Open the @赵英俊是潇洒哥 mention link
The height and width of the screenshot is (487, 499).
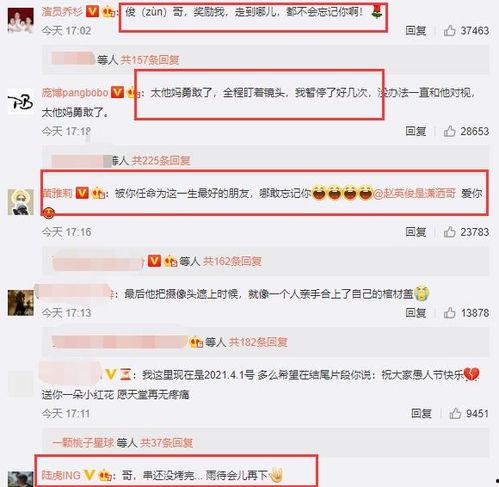[x=414, y=193]
